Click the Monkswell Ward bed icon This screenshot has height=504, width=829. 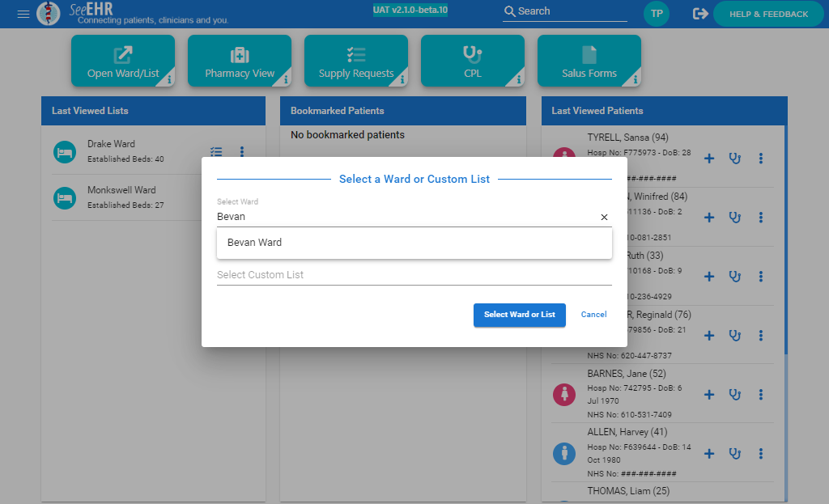(65, 198)
